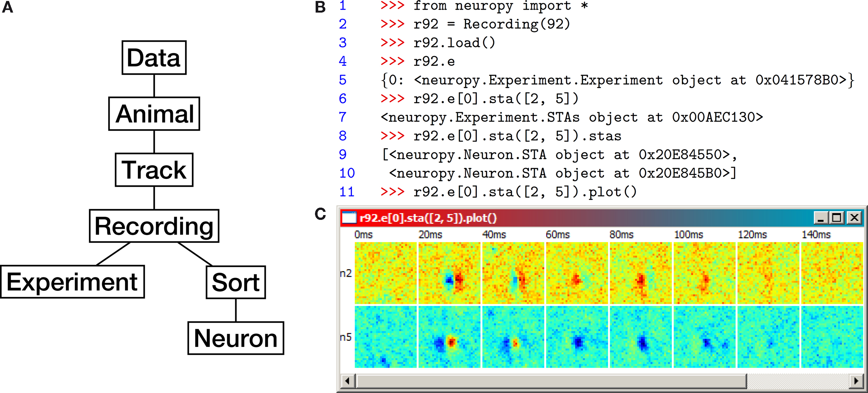
Task: Click line number 1
Action: click(343, 6)
